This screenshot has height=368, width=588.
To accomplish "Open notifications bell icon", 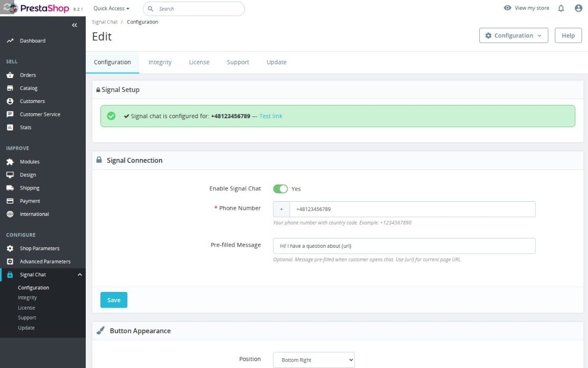I will pyautogui.click(x=562, y=8).
